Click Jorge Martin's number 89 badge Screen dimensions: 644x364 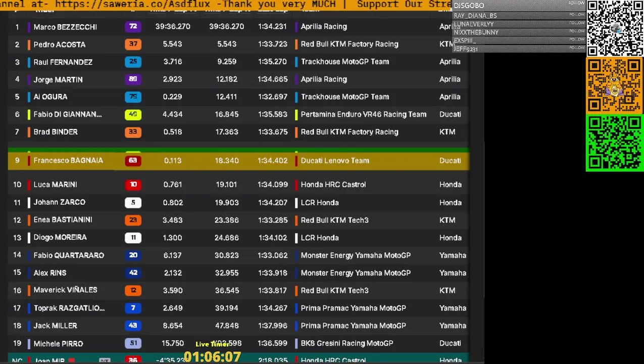click(133, 79)
